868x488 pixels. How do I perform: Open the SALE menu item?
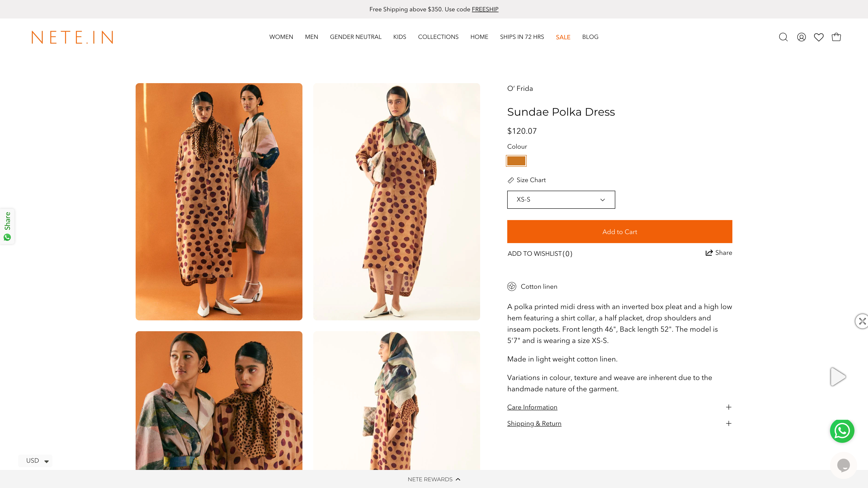[563, 37]
